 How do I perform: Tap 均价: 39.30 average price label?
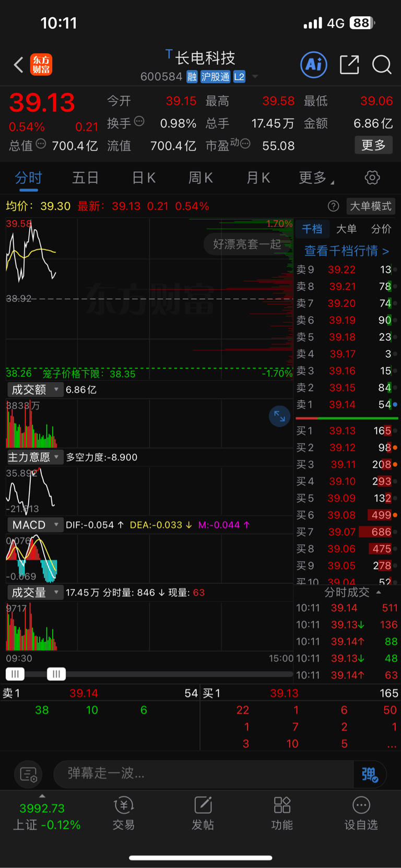(x=38, y=206)
